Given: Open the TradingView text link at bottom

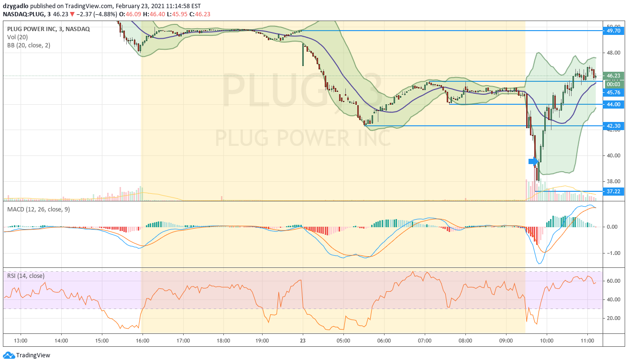Looking at the screenshot, I should [33, 355].
